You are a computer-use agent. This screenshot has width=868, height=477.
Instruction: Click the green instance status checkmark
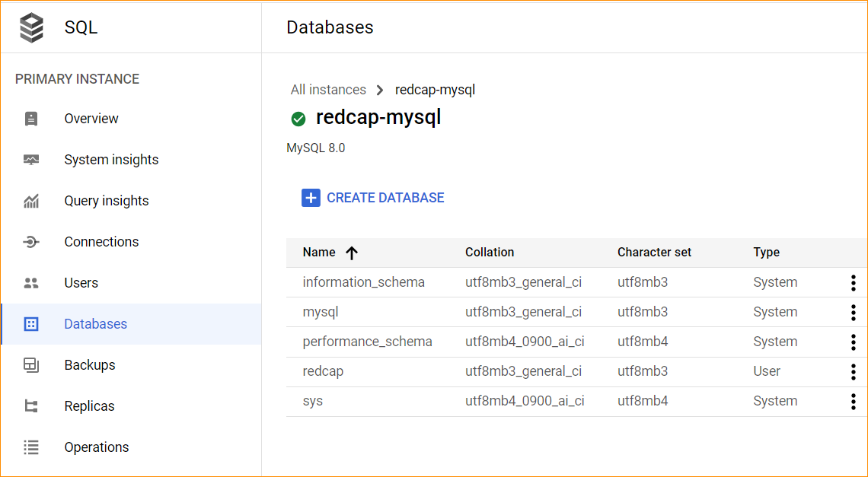coord(298,119)
